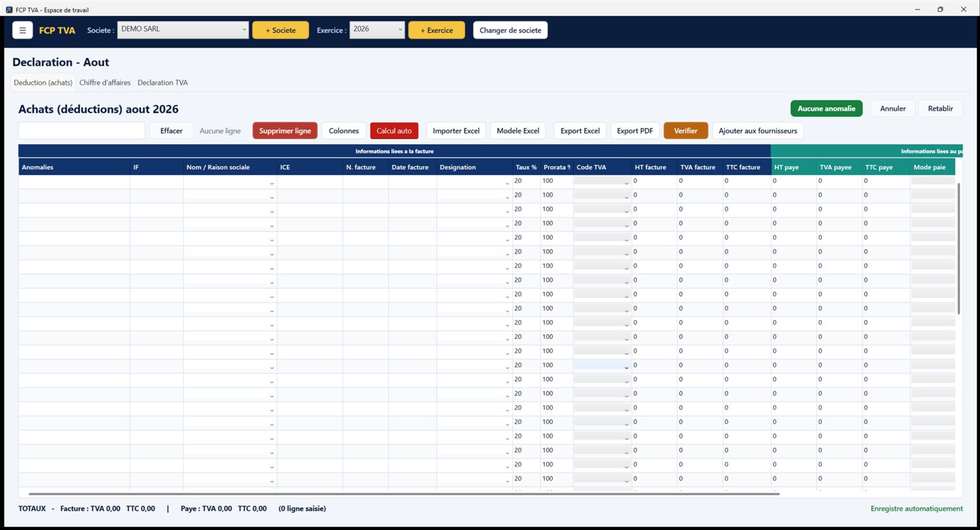Screen dimensions: 980x530
Task: Toggle the Calcul auto button
Action: 394,131
